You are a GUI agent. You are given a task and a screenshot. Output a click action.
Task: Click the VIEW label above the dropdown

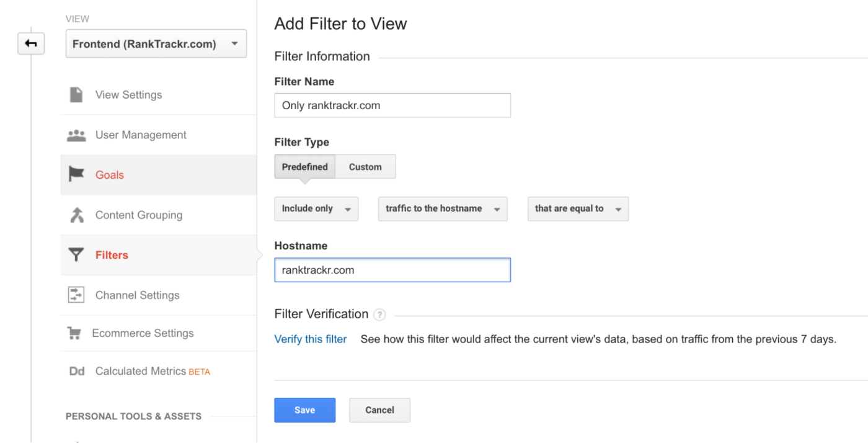pyautogui.click(x=77, y=19)
